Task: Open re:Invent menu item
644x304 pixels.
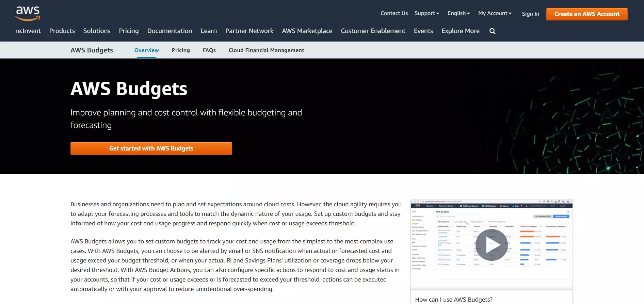Action: click(x=28, y=31)
